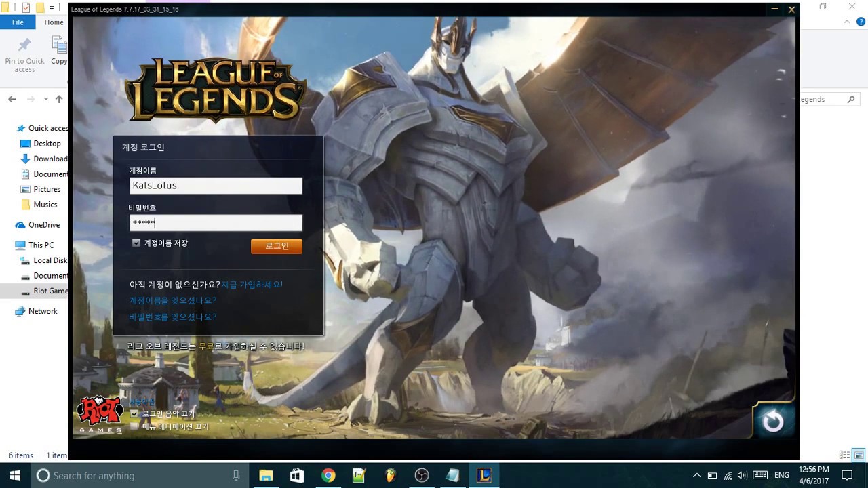Switch Explorer to Large icons view
Viewport: 868px width, 488px height.
[859, 455]
